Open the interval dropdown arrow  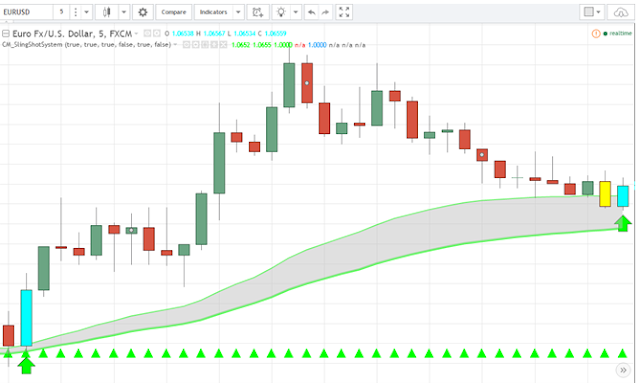pos(87,12)
